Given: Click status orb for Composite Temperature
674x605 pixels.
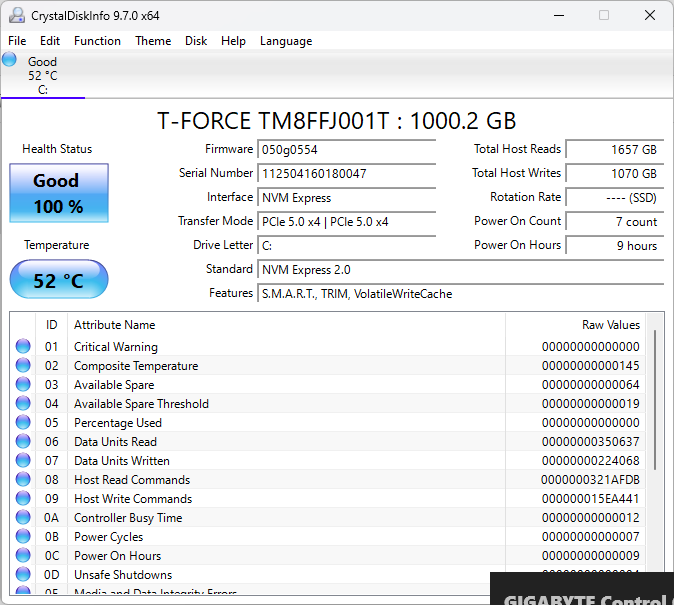Looking at the screenshot, I should click(x=23, y=365).
